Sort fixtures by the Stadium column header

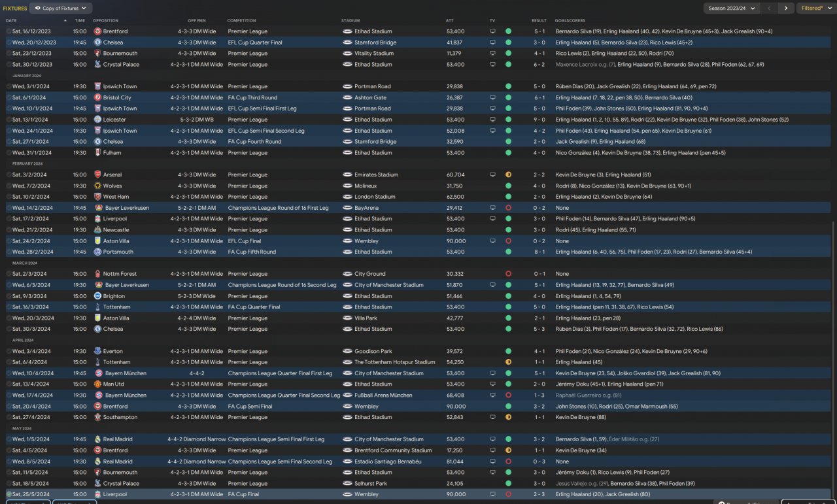(350, 20)
